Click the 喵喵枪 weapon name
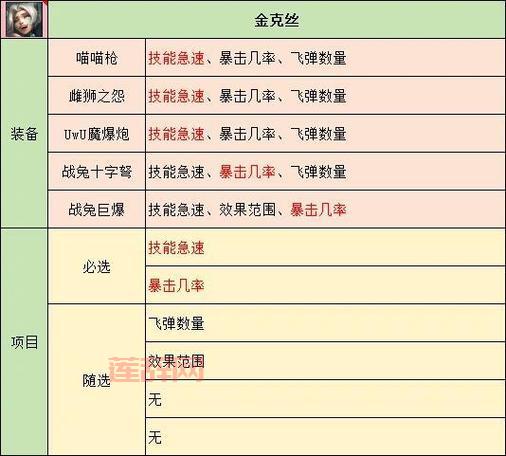506x456 pixels. coord(97,58)
